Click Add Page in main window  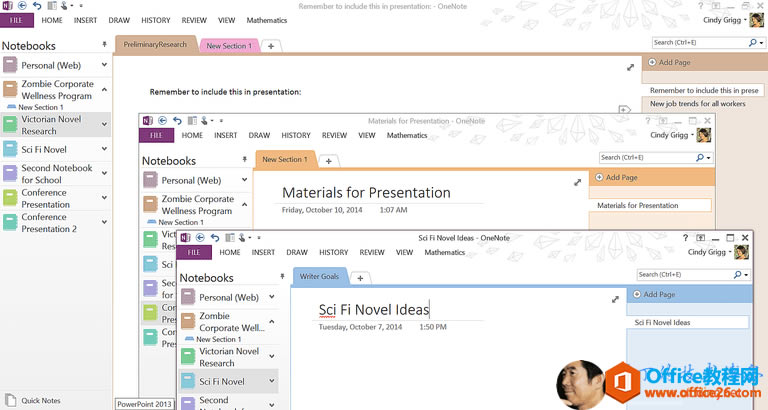pos(669,62)
